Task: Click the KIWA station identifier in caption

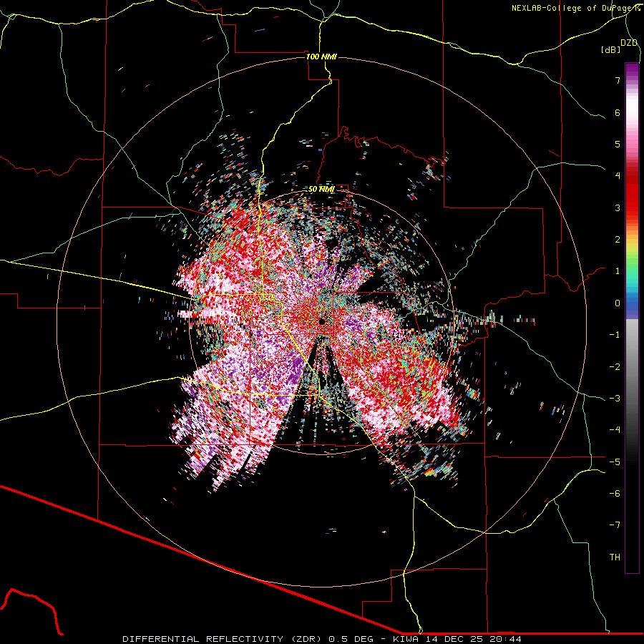Action: pos(406,639)
